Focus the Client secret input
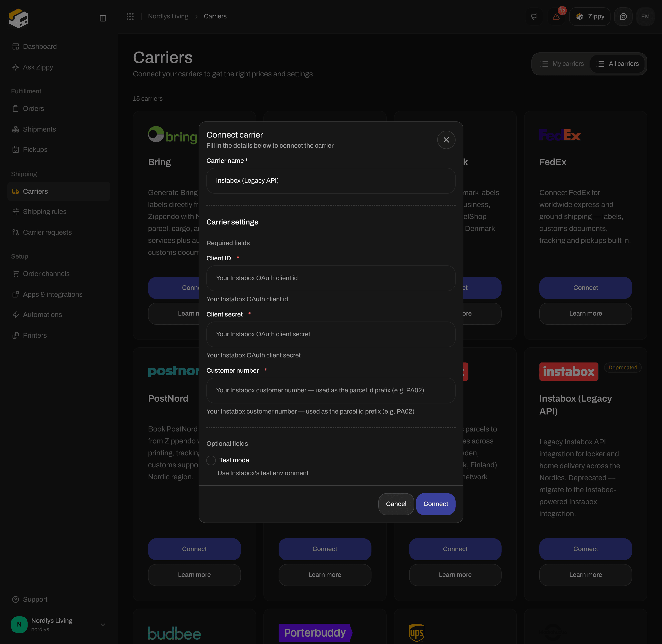Image resolution: width=662 pixels, height=644 pixels. pos(331,334)
